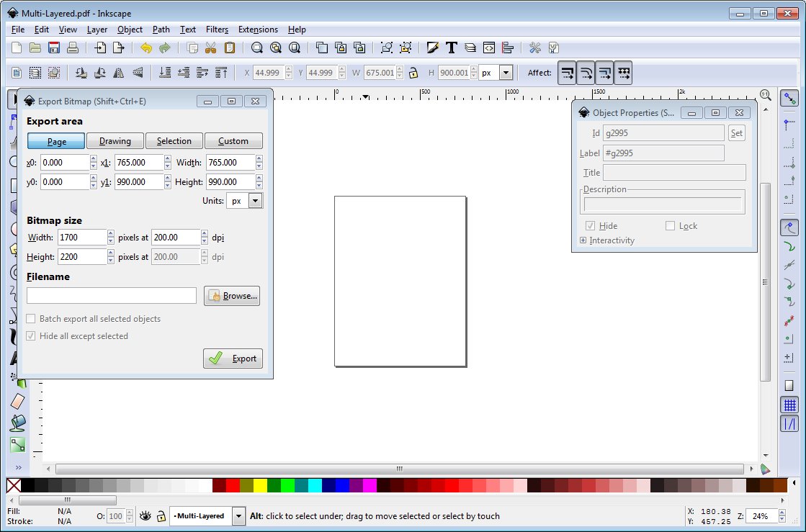Expand the Interactivity section
The height and width of the screenshot is (532, 806).
pos(583,240)
